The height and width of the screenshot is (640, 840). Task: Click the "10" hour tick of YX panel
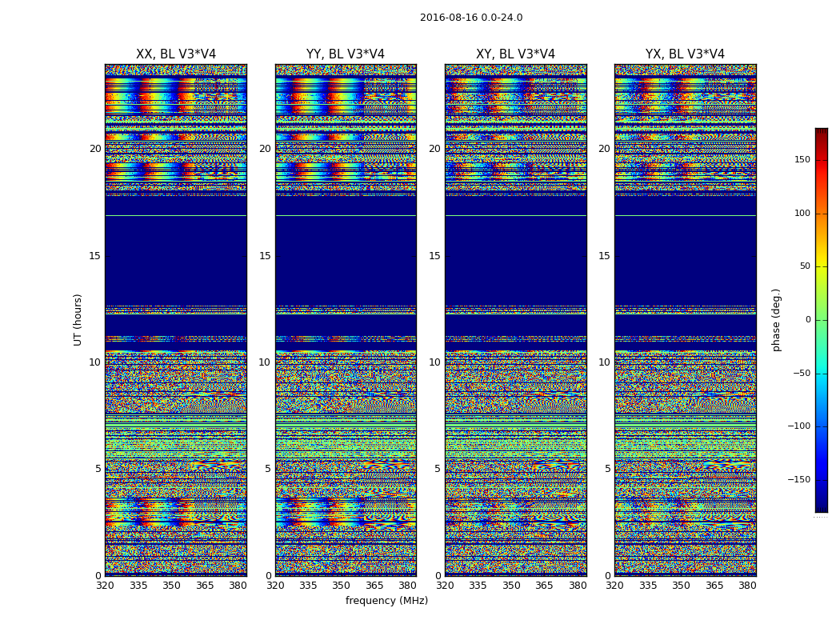(604, 362)
